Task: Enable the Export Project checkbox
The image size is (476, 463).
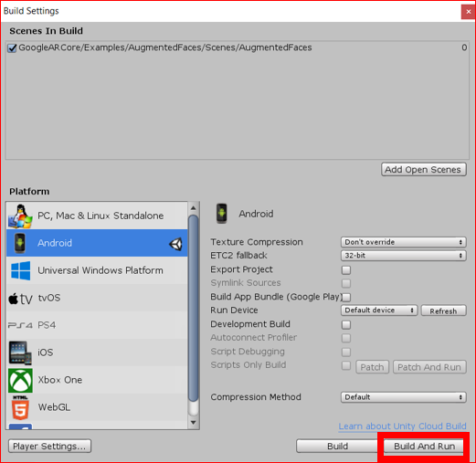Action: tap(346, 270)
